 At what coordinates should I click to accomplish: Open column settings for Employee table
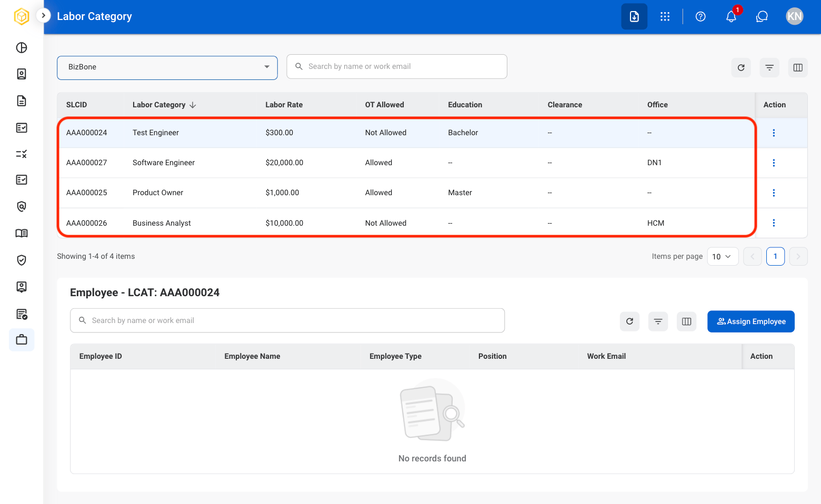[x=687, y=321]
